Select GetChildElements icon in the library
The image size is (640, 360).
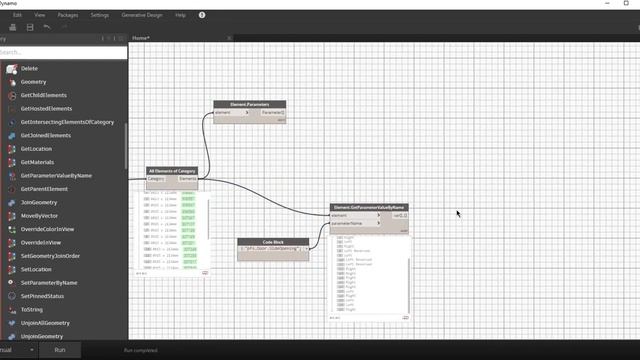pyautogui.click(x=11, y=96)
